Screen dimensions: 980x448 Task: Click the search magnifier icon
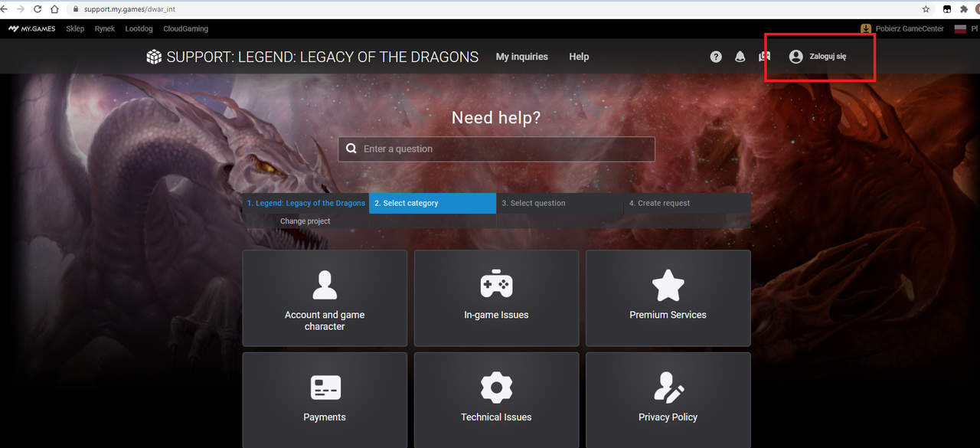(x=351, y=149)
